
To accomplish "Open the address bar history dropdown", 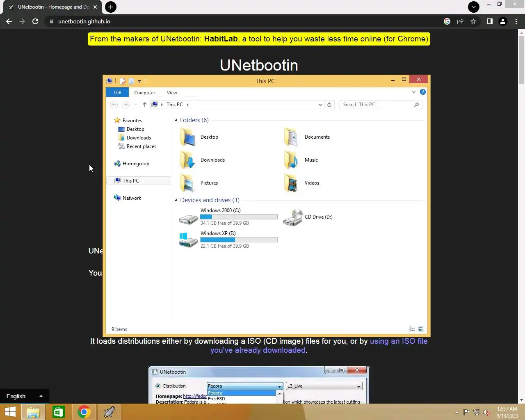I will pos(320,105).
